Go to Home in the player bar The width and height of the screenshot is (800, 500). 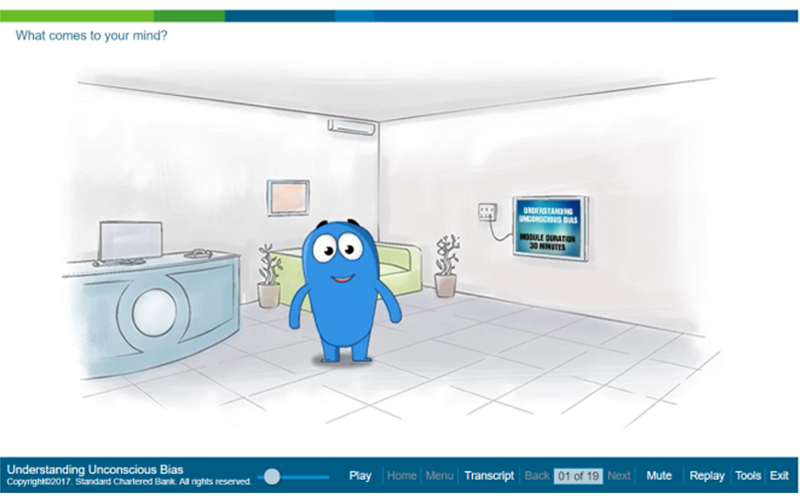[401, 476]
